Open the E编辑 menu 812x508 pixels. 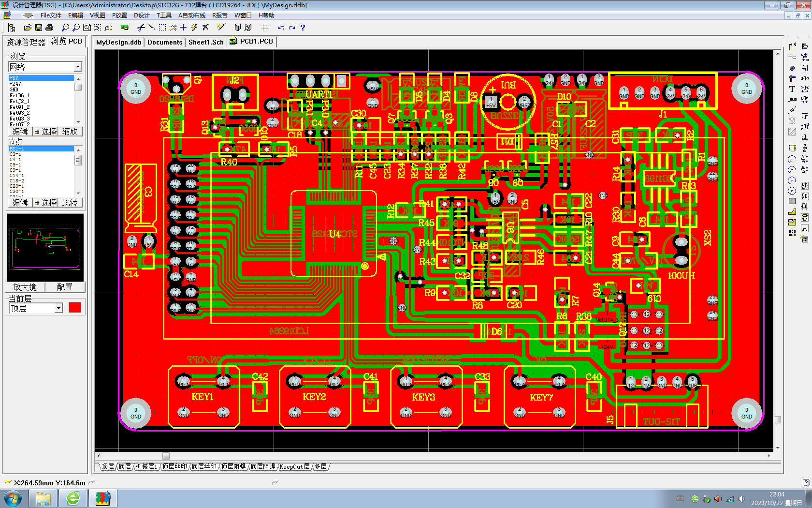(75, 15)
